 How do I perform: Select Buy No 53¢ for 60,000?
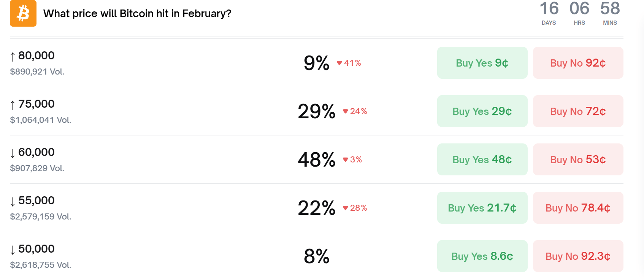pos(578,159)
